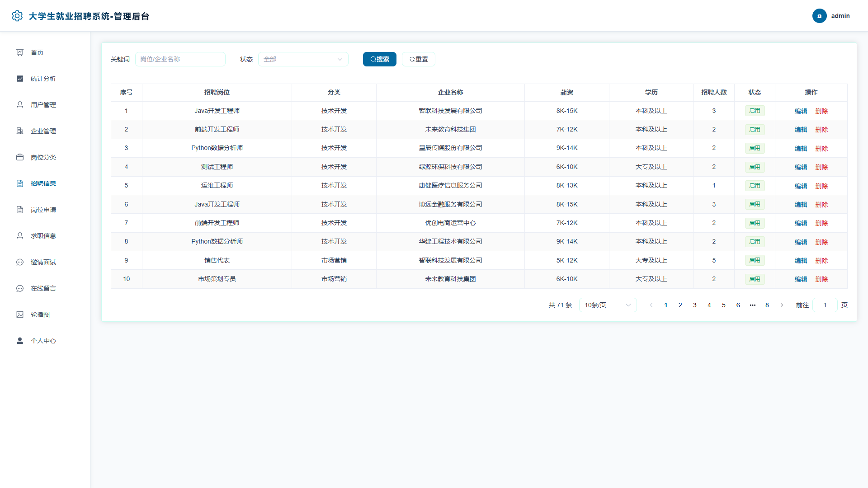Open the 个人中心 menu item

pos(45,341)
